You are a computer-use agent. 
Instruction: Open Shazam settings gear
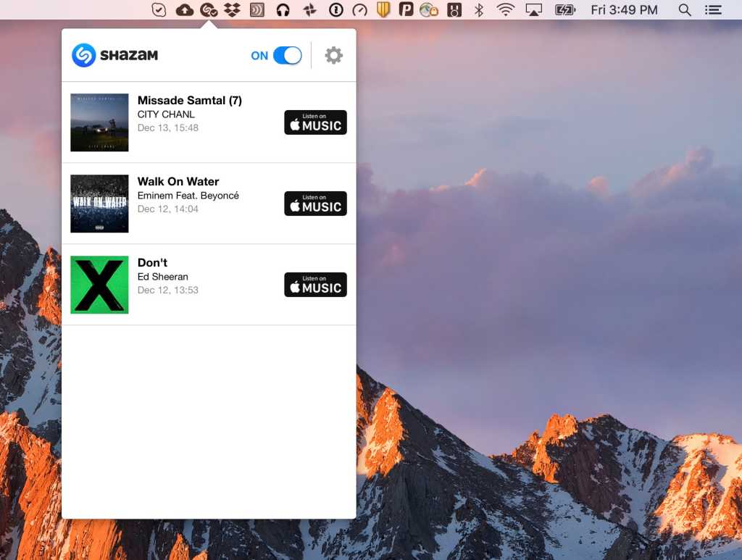[x=333, y=55]
